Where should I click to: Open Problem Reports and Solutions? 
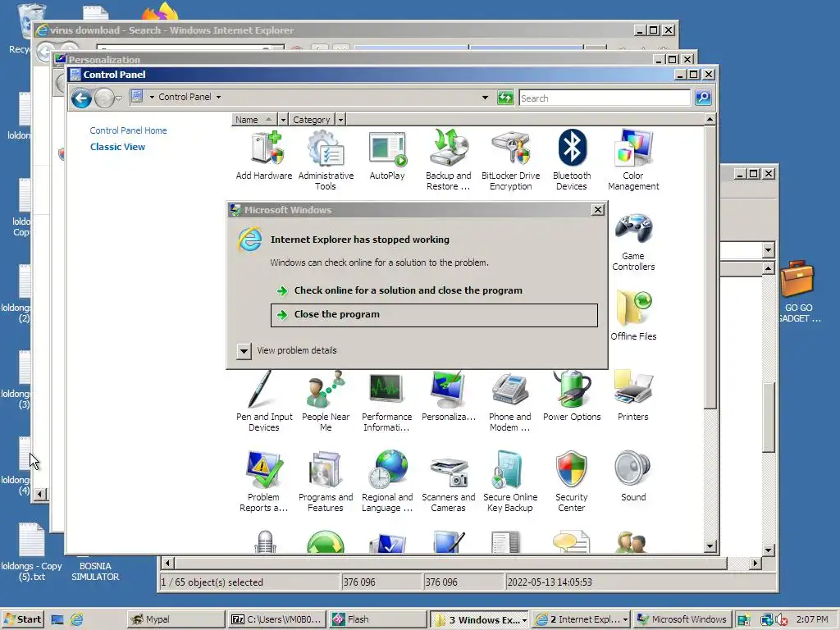[263, 481]
